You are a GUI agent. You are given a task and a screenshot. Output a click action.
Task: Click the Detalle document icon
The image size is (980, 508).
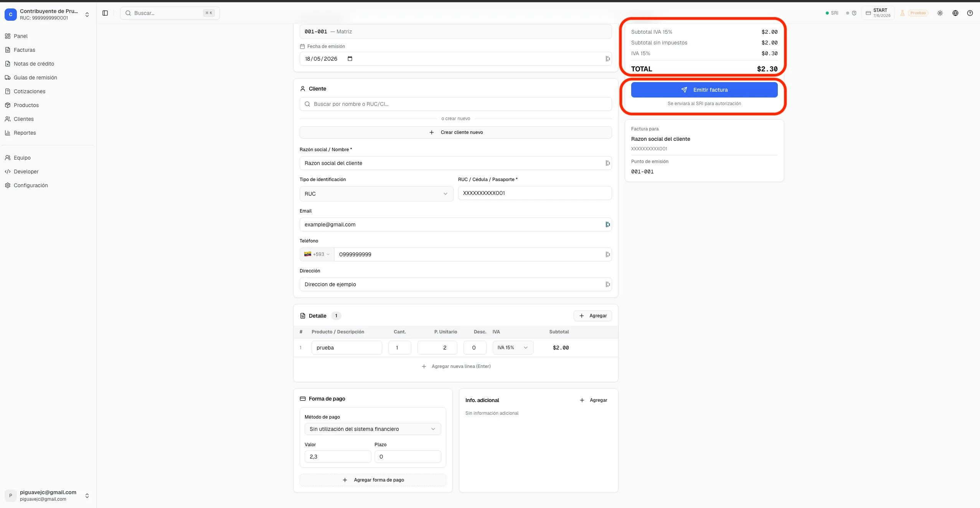point(303,316)
